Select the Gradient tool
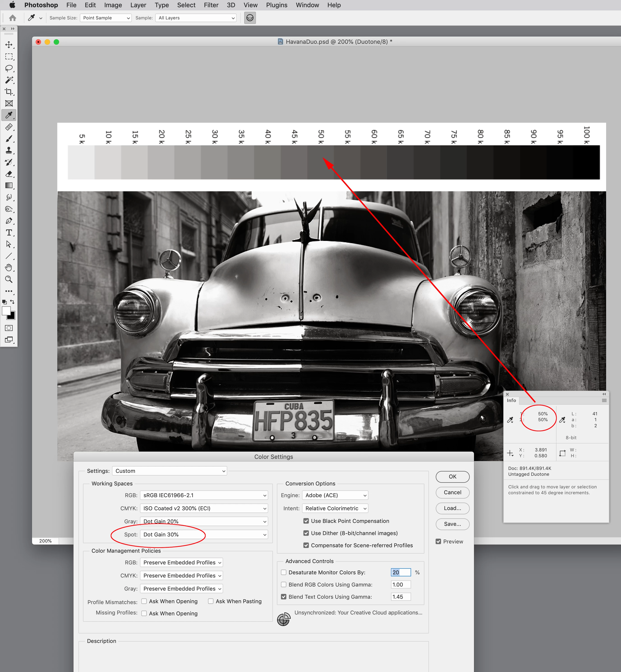The height and width of the screenshot is (672, 621). [x=9, y=186]
